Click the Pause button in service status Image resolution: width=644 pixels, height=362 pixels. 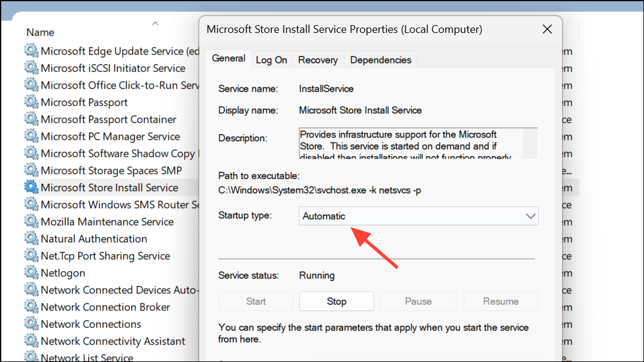pyautogui.click(x=418, y=301)
